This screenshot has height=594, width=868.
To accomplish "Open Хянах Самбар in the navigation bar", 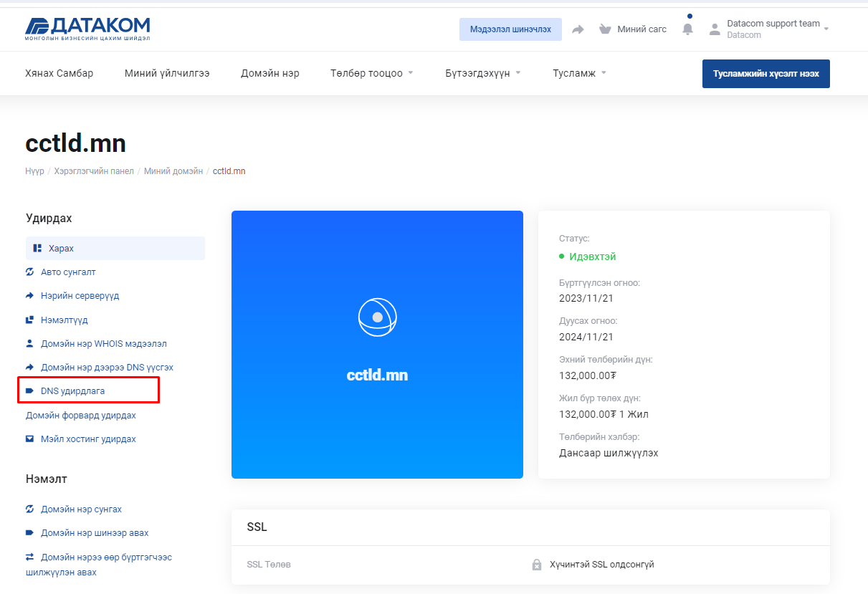I will [59, 73].
